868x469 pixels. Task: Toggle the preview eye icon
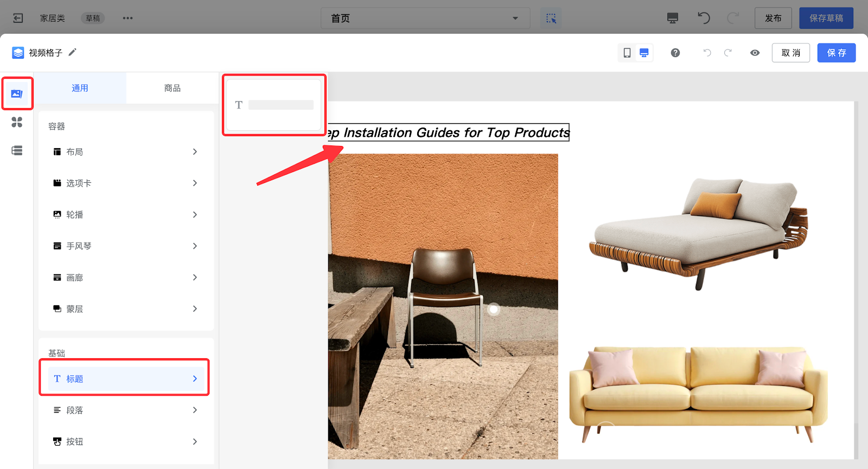coord(755,53)
